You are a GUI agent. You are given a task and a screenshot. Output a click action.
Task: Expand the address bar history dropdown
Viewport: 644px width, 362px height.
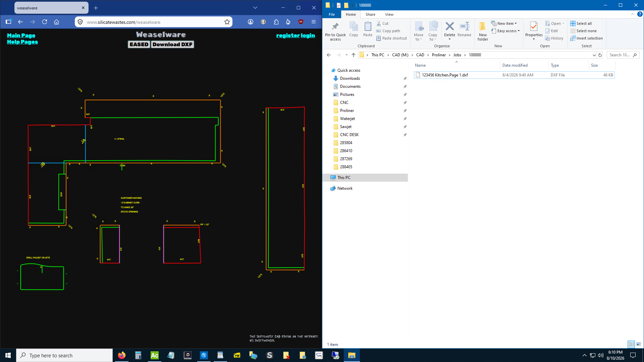click(x=594, y=55)
